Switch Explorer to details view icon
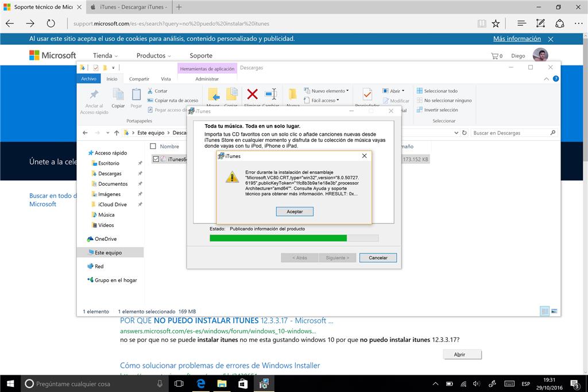This screenshot has height=392, width=588. pos(544,311)
